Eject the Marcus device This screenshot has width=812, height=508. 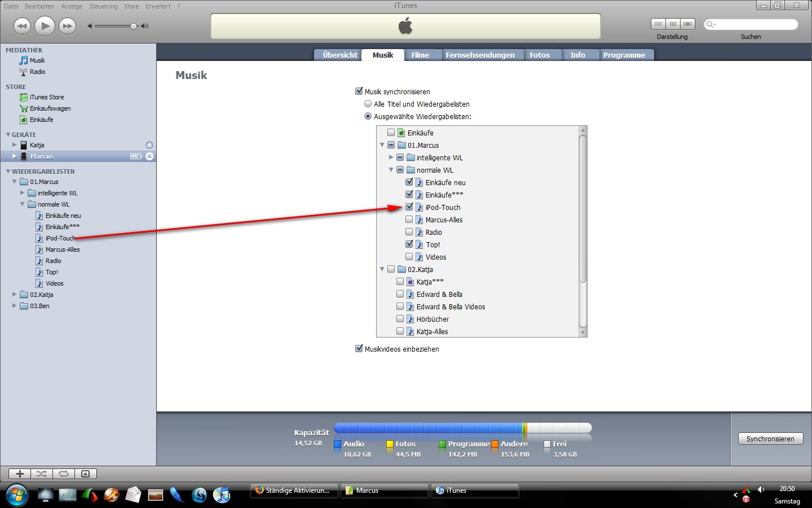pos(149,156)
